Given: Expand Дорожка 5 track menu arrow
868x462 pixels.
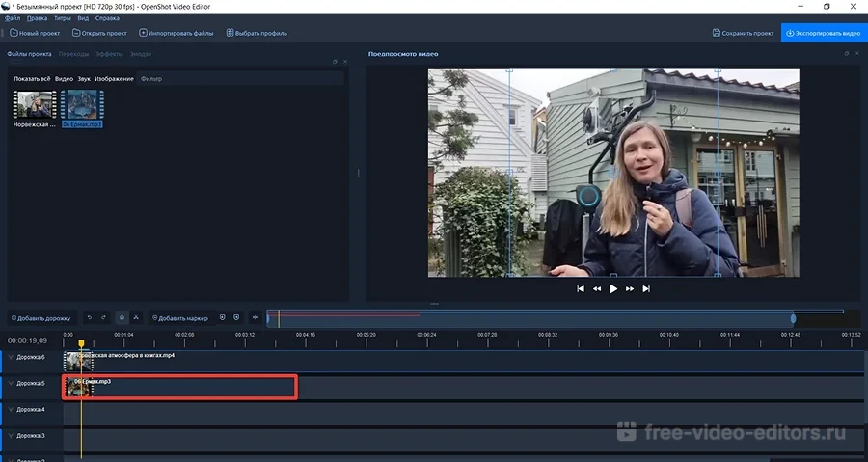Looking at the screenshot, I should (x=11, y=383).
